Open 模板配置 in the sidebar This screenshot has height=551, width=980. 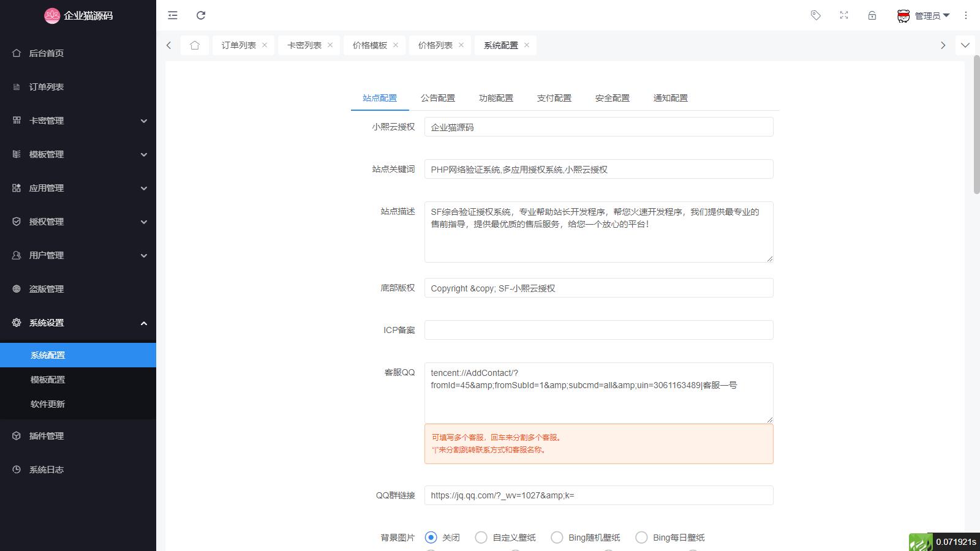tap(48, 380)
